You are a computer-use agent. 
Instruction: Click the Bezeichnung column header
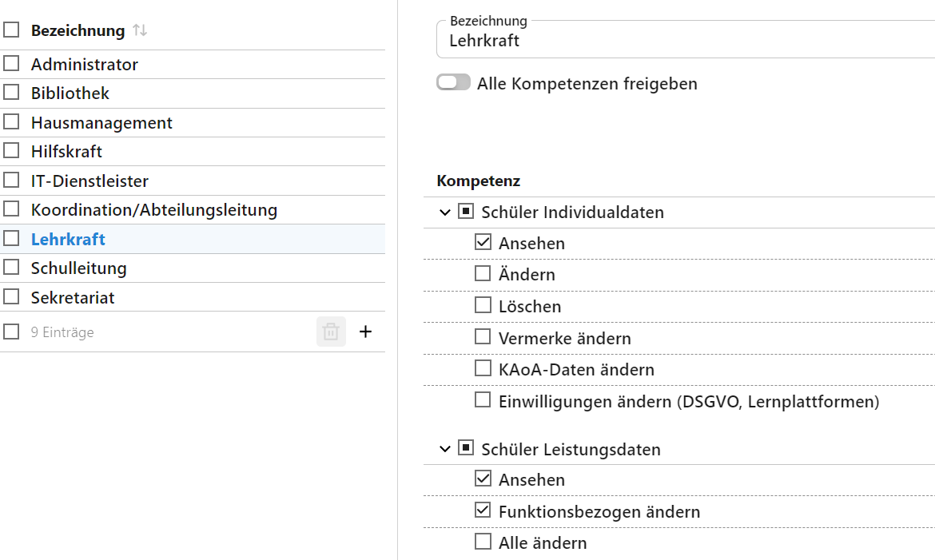point(78,30)
